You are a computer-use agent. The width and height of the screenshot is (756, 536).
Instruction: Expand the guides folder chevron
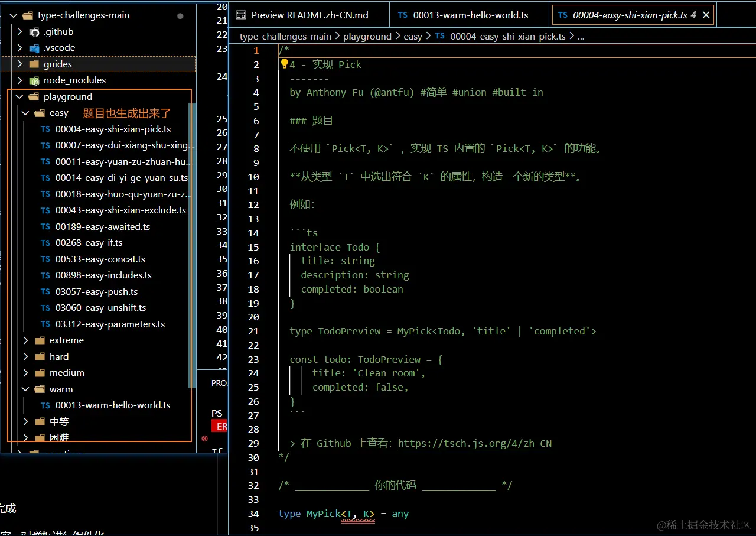pos(20,64)
